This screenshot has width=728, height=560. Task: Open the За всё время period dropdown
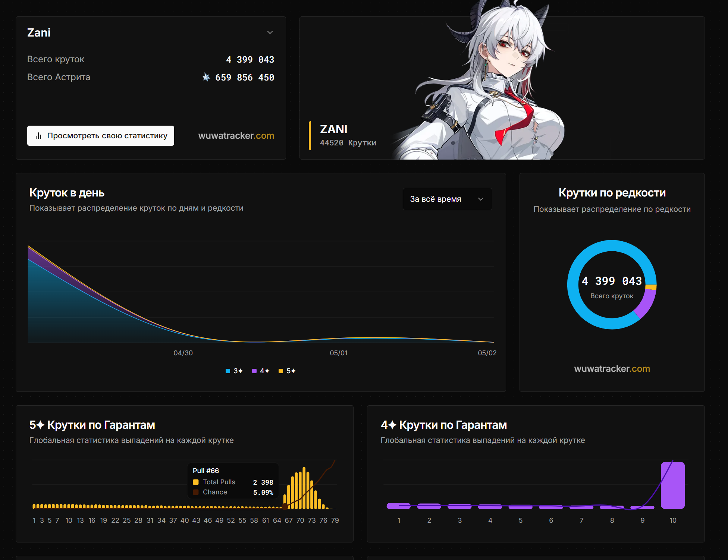coord(447,199)
